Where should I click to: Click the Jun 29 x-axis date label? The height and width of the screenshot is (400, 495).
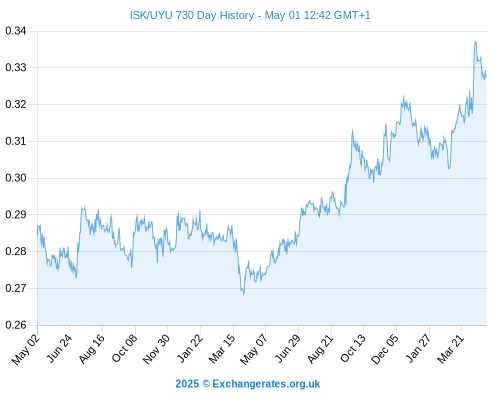pos(287,349)
